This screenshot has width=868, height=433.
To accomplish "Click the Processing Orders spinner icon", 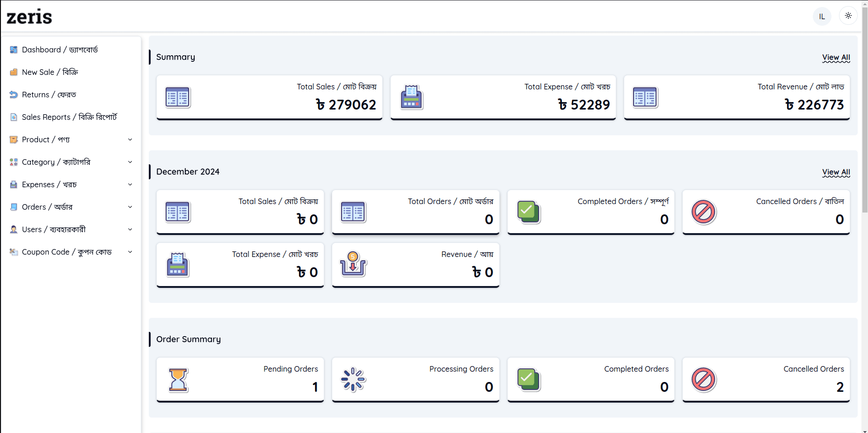I will (353, 380).
